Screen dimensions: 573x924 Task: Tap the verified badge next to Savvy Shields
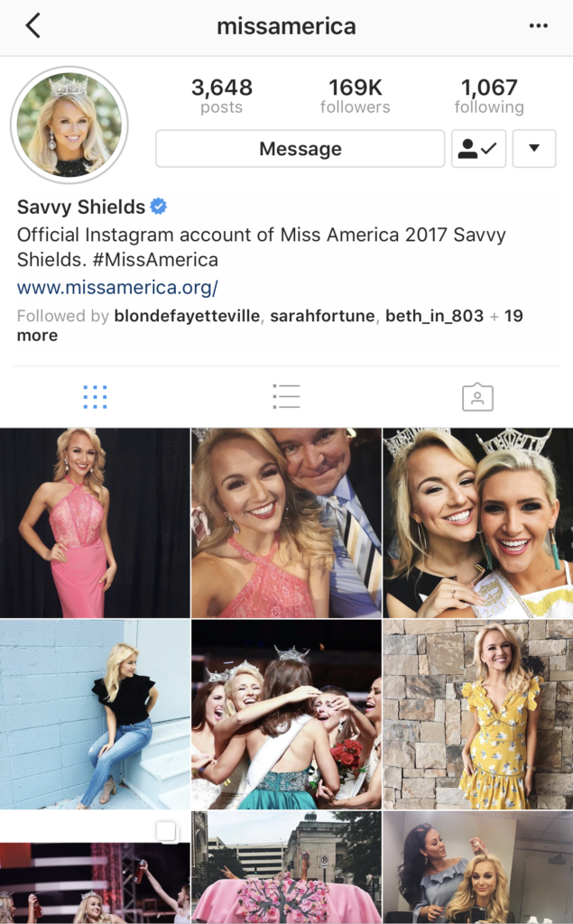click(158, 207)
